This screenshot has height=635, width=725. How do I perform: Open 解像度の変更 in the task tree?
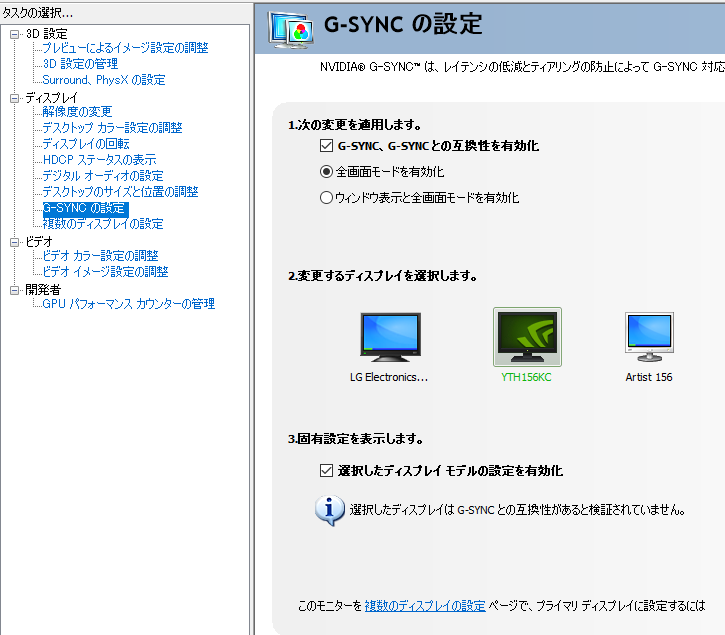77,112
